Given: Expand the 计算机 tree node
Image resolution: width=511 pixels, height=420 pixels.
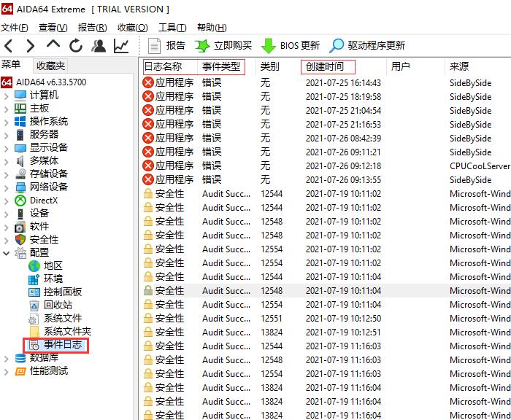Looking at the screenshot, I should click(x=6, y=96).
